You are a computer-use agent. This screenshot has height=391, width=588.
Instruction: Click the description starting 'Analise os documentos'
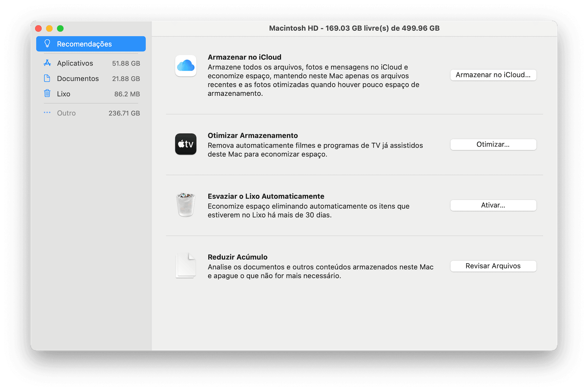(x=320, y=271)
